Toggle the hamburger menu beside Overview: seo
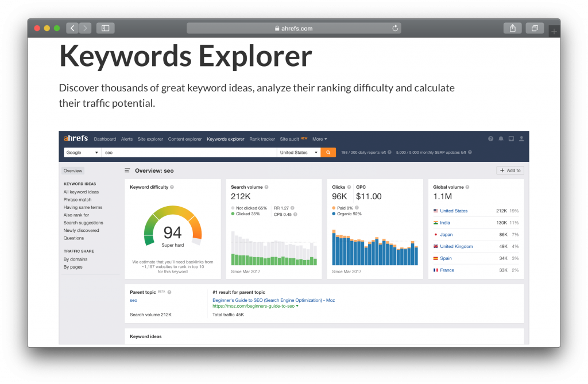 (127, 170)
